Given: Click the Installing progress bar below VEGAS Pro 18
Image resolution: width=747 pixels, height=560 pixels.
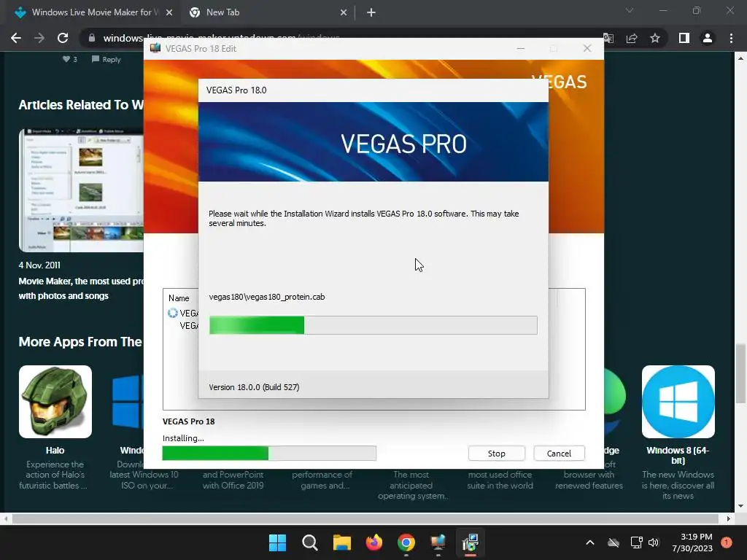Looking at the screenshot, I should [269, 453].
